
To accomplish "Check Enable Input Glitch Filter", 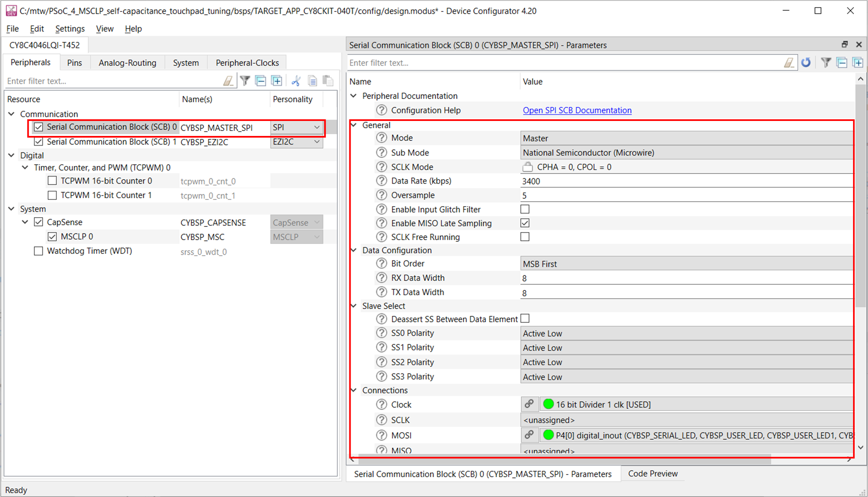I will point(525,209).
